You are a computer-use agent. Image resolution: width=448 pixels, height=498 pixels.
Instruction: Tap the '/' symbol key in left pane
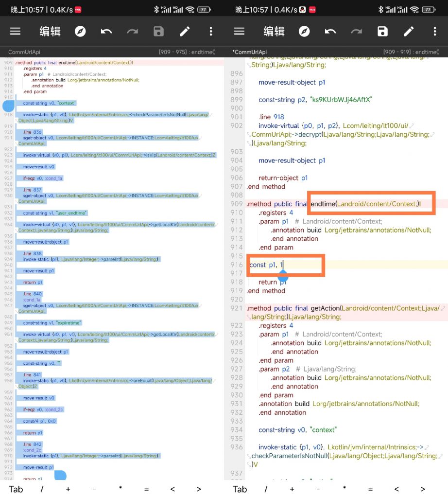click(42, 489)
